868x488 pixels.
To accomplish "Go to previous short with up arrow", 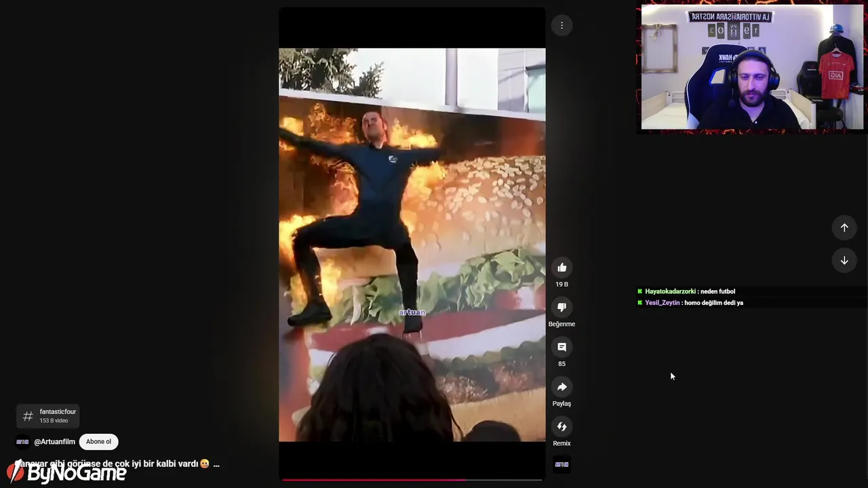I will point(844,228).
